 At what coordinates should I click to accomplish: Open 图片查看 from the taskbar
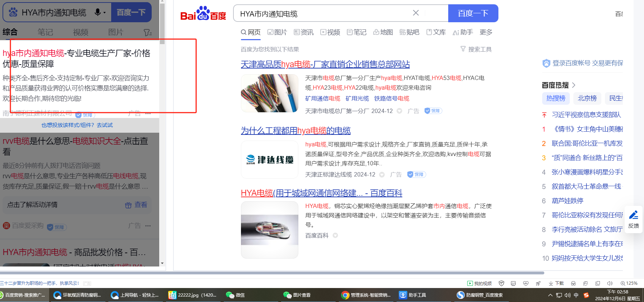click(x=297, y=295)
